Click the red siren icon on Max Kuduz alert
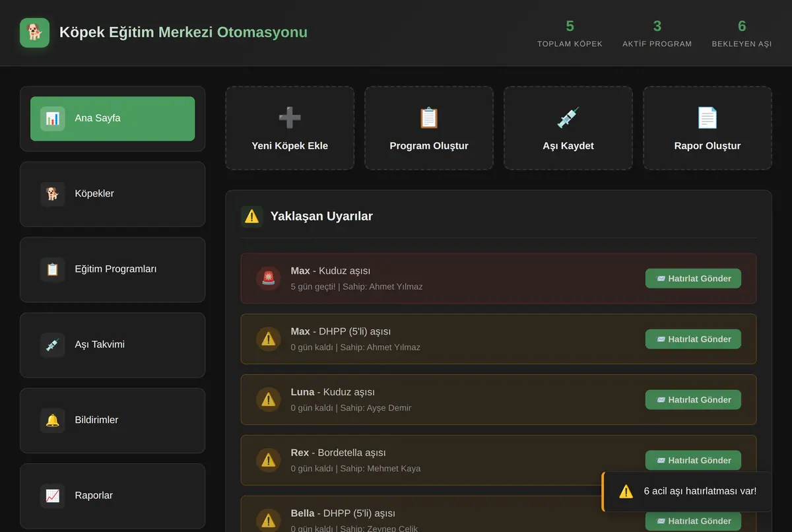Viewport: 792px width, 532px height. pyautogui.click(x=269, y=279)
